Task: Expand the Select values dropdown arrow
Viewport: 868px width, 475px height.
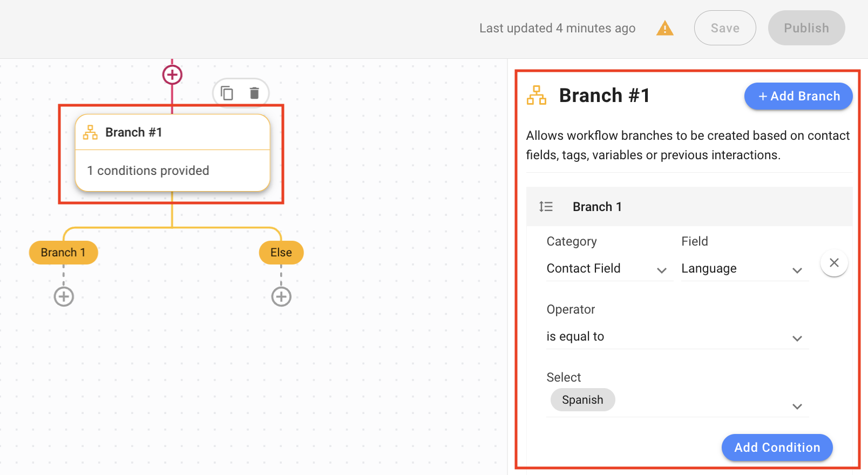Action: tap(797, 406)
